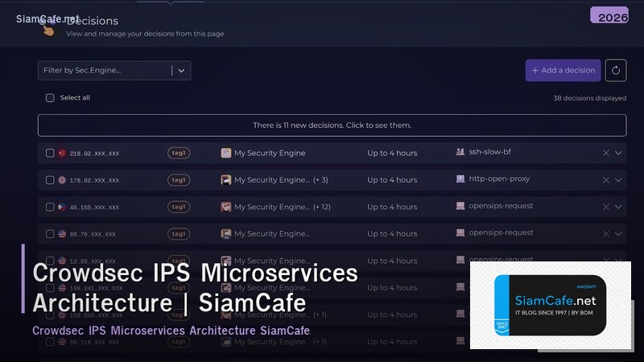Expand the 218.92.xxx.xxx decision details

(x=618, y=153)
